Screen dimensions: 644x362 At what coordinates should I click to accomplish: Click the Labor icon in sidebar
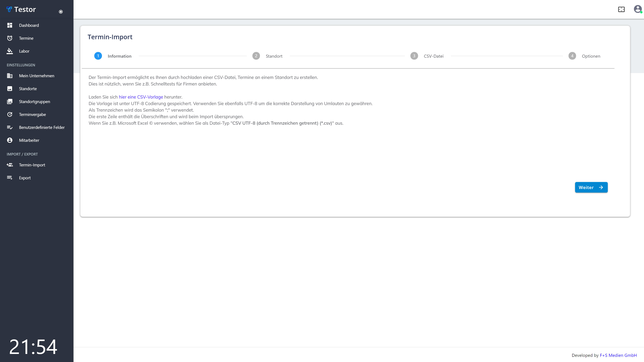tap(10, 51)
